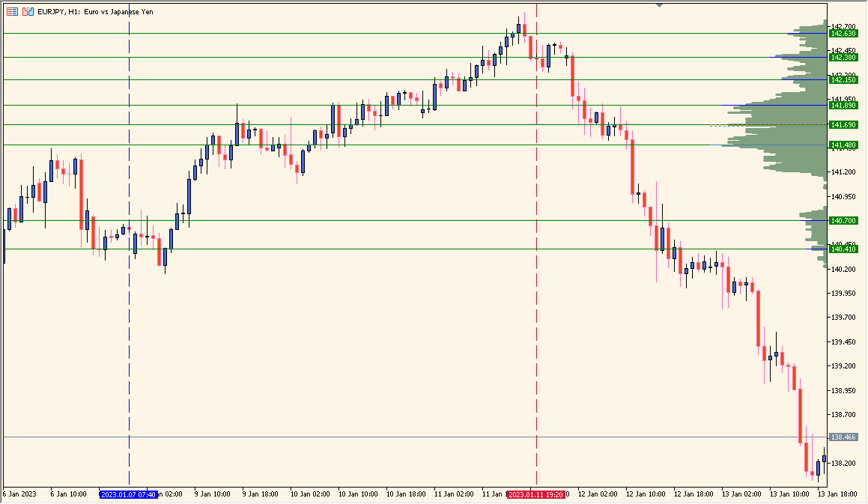
Task: Click the 141.690 price label
Action: (x=843, y=124)
